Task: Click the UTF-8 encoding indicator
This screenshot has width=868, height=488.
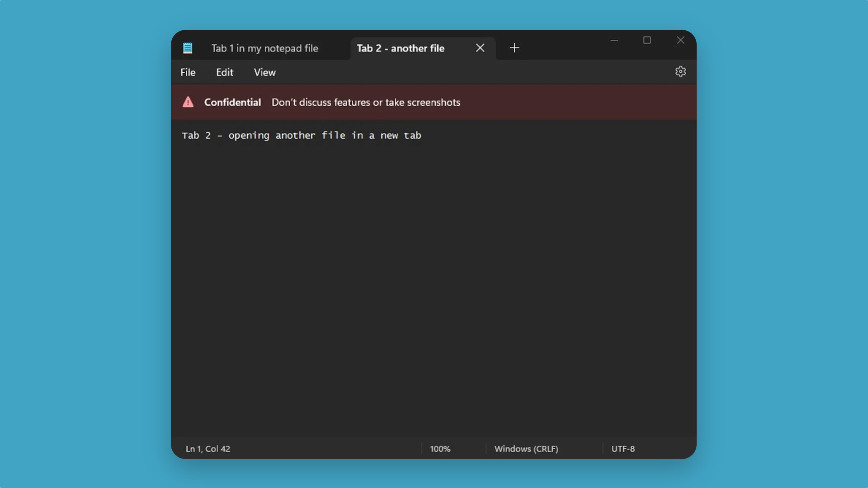Action: (623, 448)
